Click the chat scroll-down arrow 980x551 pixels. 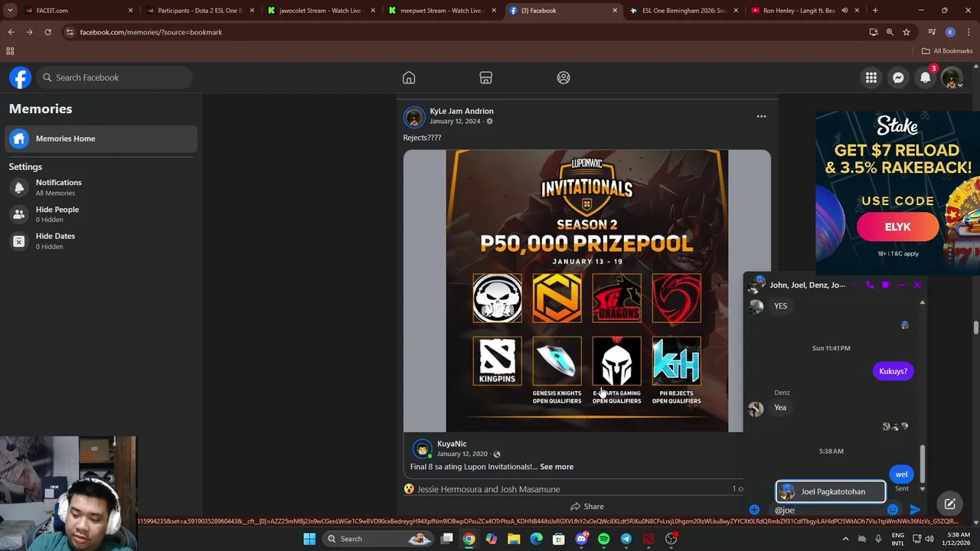tap(923, 488)
